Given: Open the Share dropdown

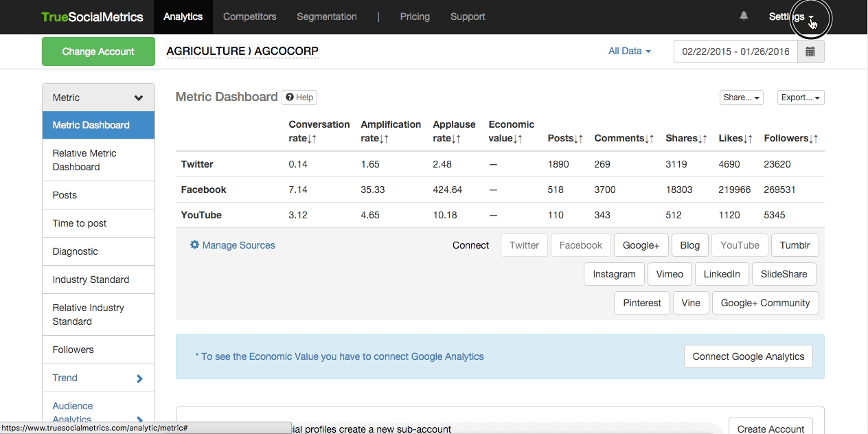Looking at the screenshot, I should pos(742,98).
